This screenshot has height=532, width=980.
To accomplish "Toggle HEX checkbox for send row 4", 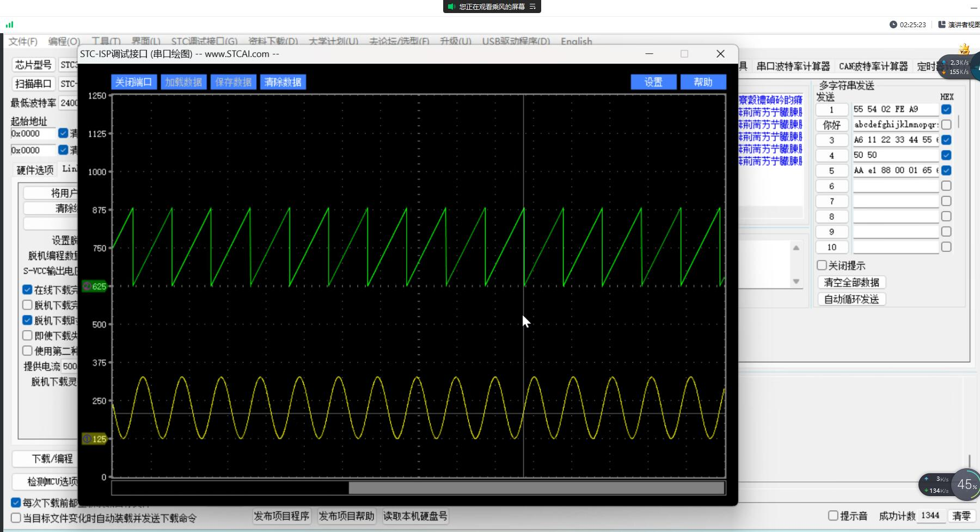I will 946,155.
